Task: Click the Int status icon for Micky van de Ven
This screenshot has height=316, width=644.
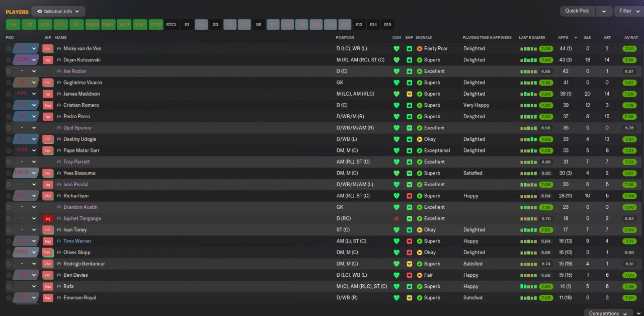Action: pyautogui.click(x=47, y=49)
